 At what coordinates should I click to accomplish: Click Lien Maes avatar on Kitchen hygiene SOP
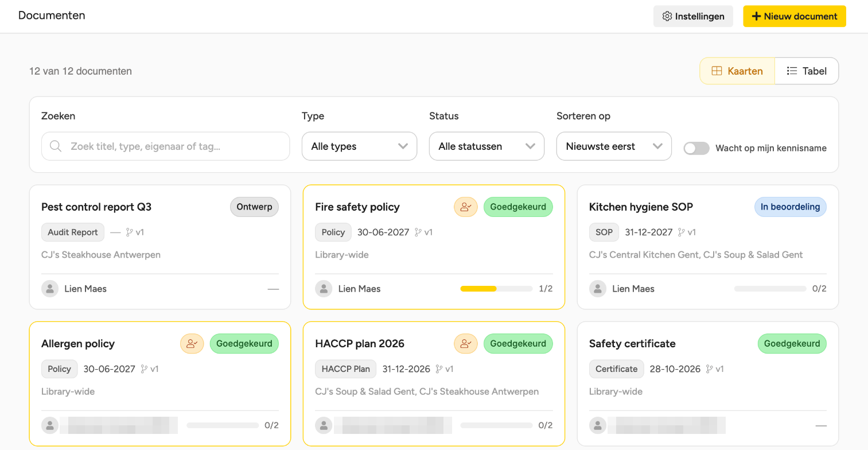point(598,289)
